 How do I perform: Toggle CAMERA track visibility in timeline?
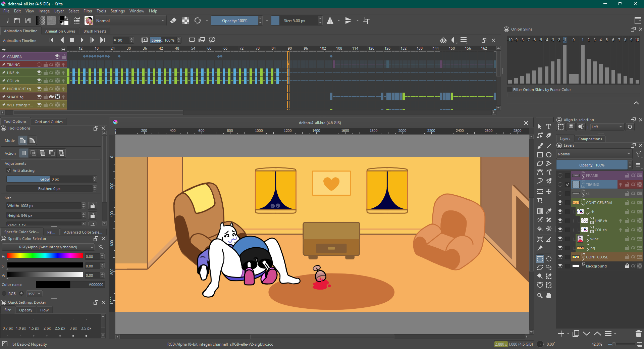coord(57,56)
